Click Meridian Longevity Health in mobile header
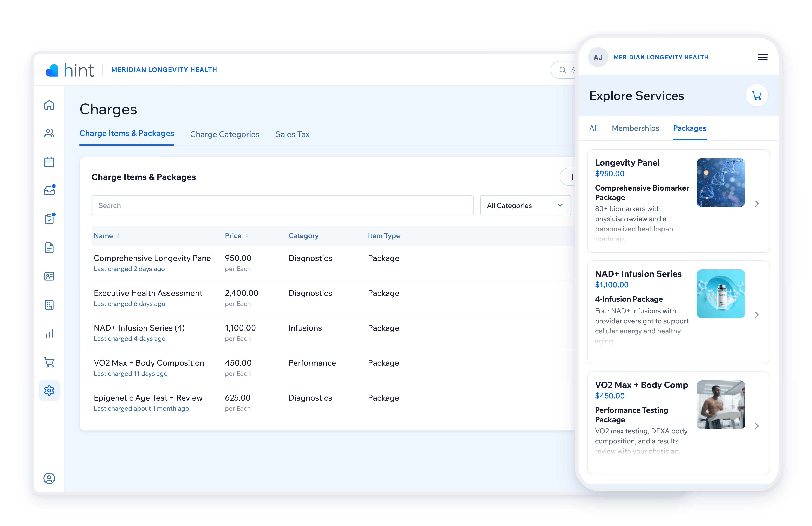Viewport: 812px width, 526px height. (661, 57)
